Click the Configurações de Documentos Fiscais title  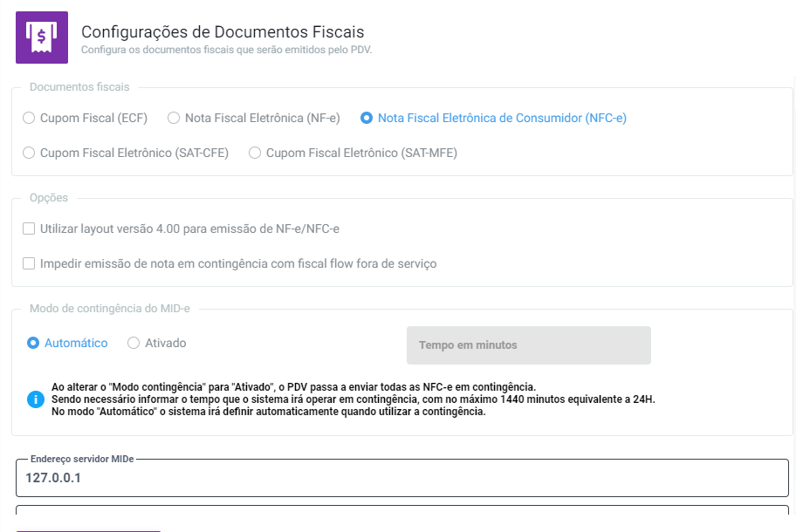(x=223, y=31)
